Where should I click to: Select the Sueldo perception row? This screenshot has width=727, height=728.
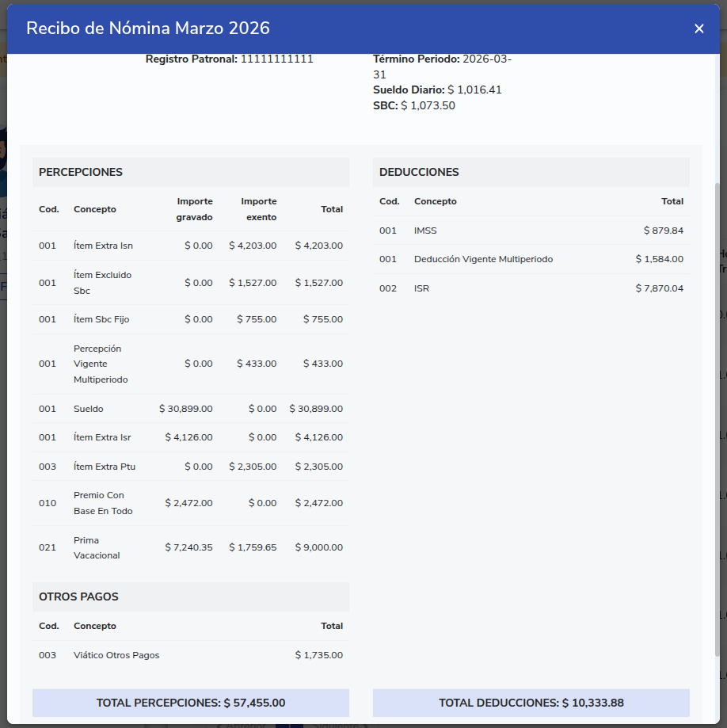click(190, 409)
